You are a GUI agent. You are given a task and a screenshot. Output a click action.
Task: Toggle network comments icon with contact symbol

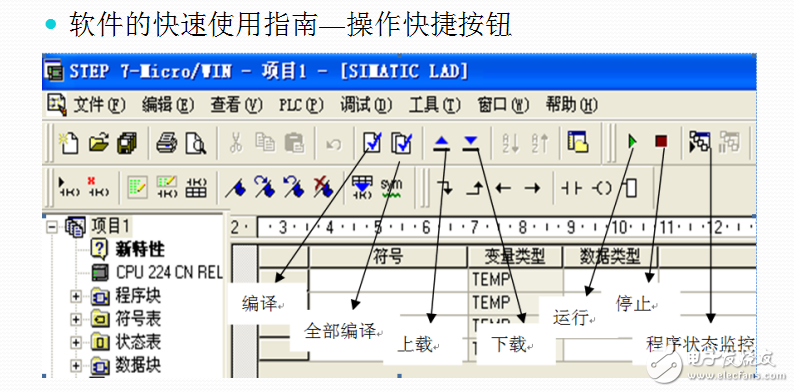[x=167, y=186]
